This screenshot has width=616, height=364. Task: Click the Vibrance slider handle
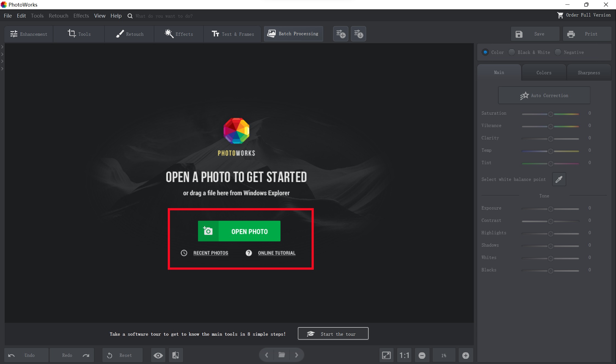tap(551, 126)
